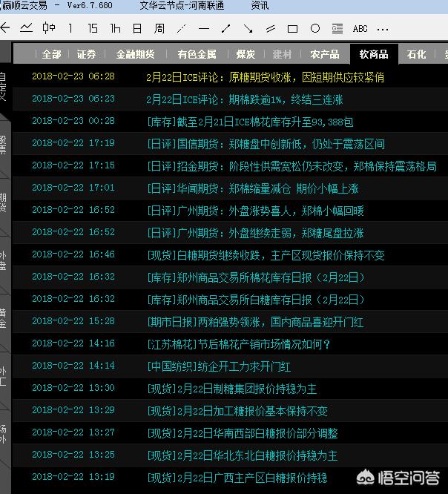Switch to the 1h period button
The height and width of the screenshot is (494, 448).
click(115, 29)
